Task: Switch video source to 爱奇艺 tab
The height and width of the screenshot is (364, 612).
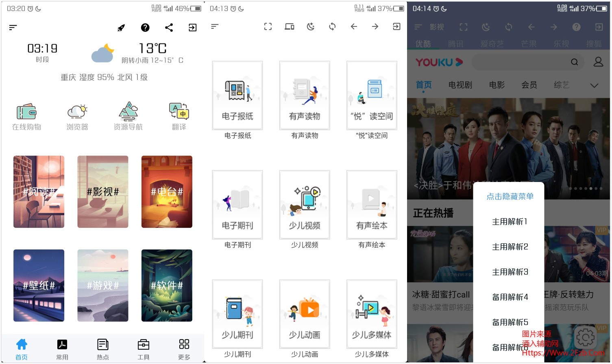Action: click(x=492, y=43)
